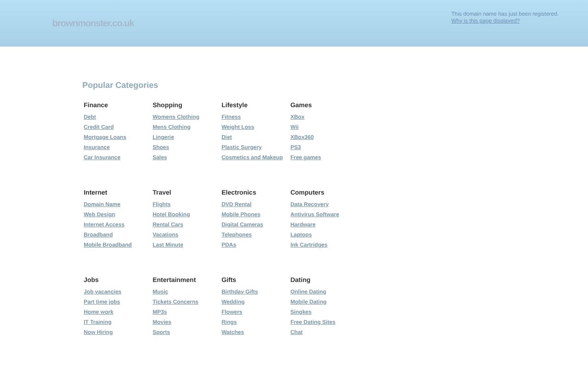Select Free games link
The image size is (588, 368).
tap(305, 157)
